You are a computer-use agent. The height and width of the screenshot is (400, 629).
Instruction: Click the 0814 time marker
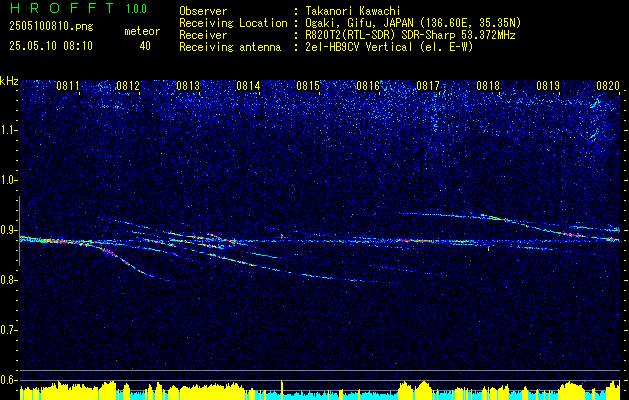pos(248,85)
